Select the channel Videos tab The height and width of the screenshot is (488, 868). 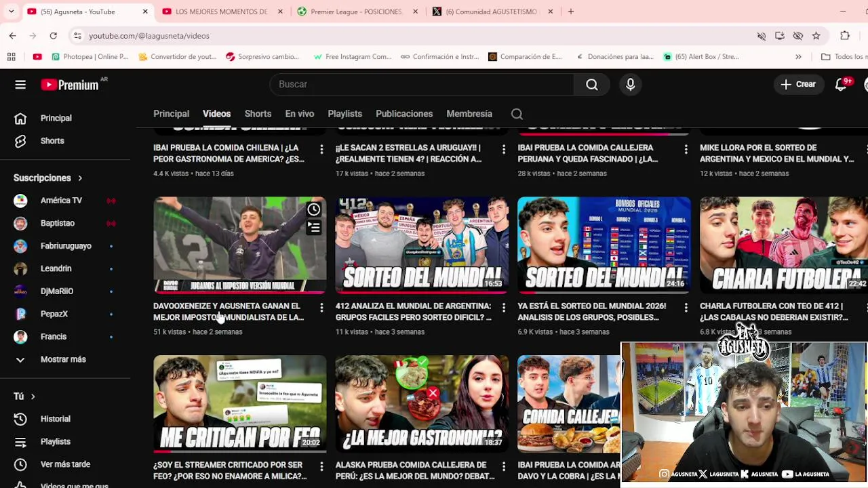click(216, 114)
